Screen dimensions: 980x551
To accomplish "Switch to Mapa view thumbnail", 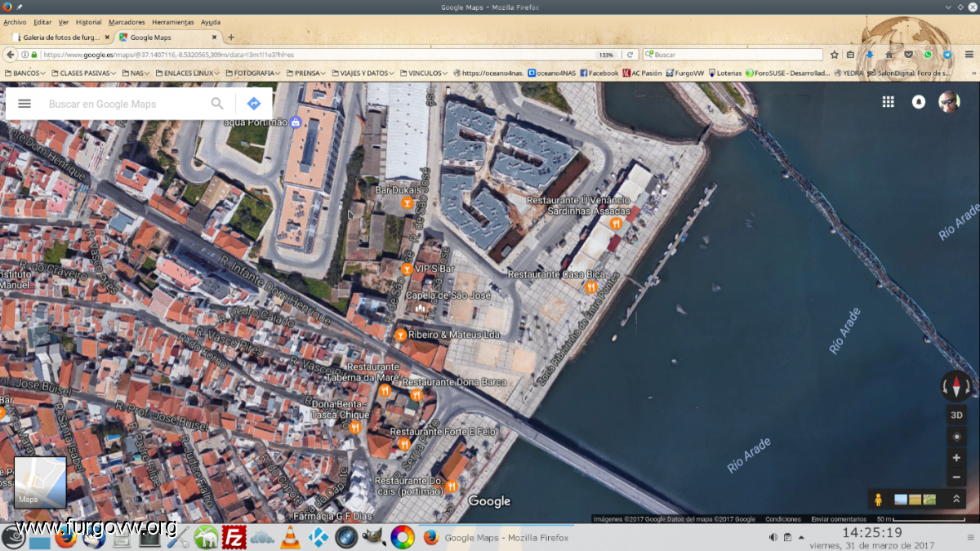I will pyautogui.click(x=40, y=482).
